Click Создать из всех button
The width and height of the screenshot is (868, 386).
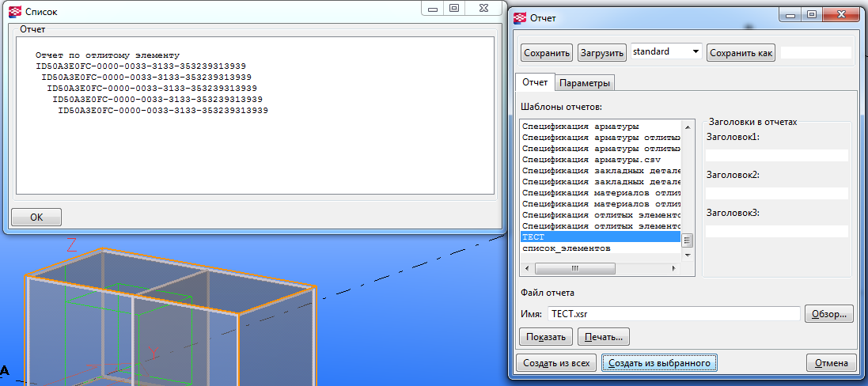coord(556,363)
